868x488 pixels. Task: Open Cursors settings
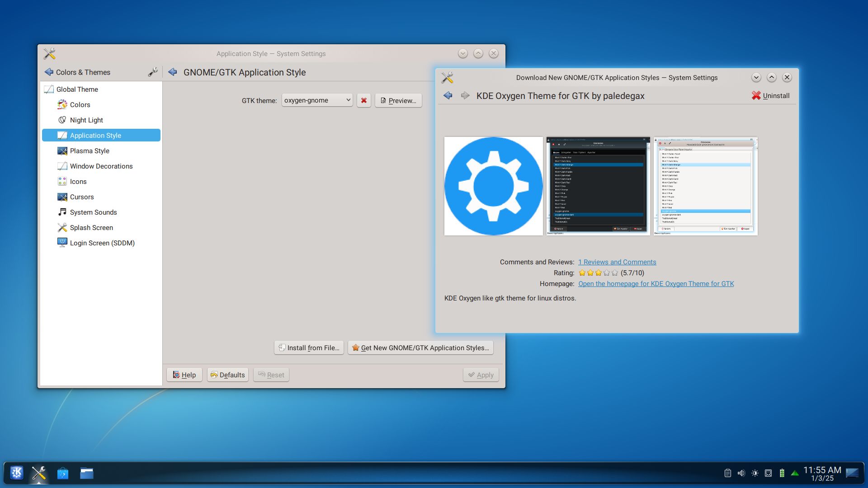tap(82, 197)
